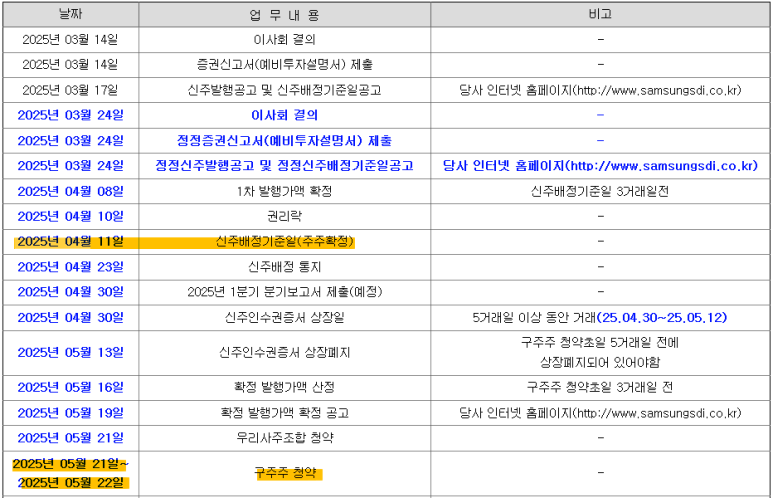Click the '날짜' column header
The image size is (773, 498).
click(x=70, y=14)
